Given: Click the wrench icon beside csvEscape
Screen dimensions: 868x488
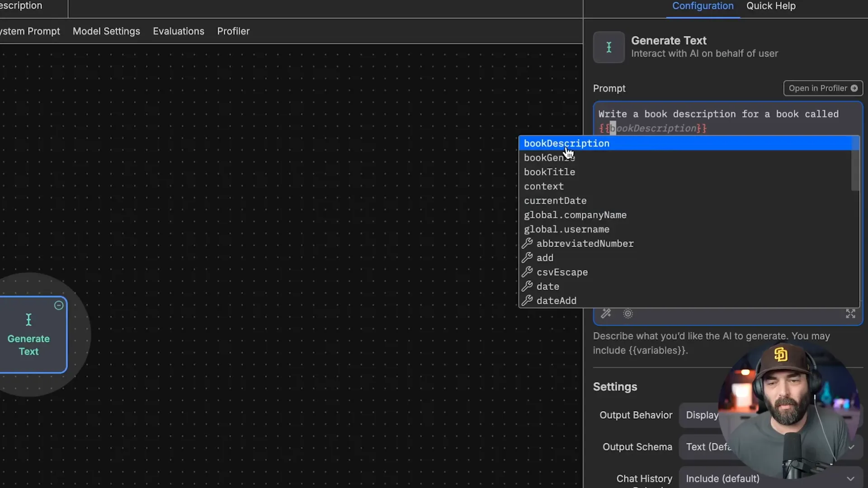Looking at the screenshot, I should coord(528,272).
